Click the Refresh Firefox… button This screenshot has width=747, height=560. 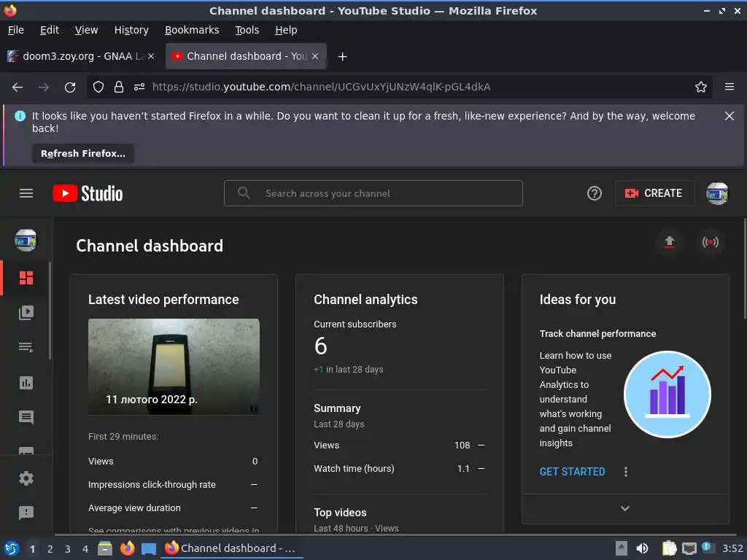pos(83,153)
